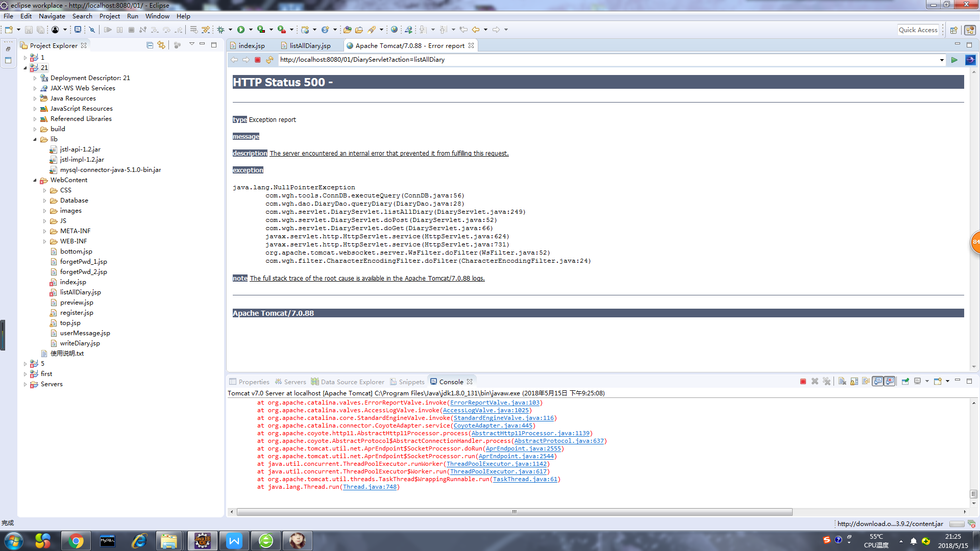The width and height of the screenshot is (980, 551).
Task: Click browser Forward arrow in Tomcat tab
Action: click(x=246, y=60)
